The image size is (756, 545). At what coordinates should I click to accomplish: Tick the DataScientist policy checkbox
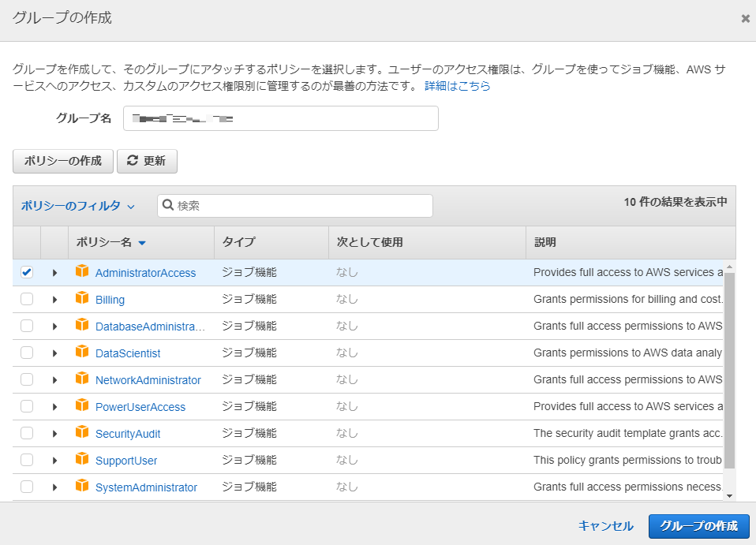point(27,353)
